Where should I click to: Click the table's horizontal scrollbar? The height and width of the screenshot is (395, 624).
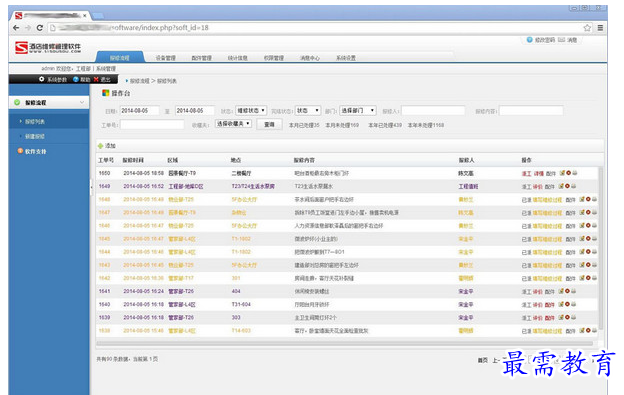pos(345,343)
